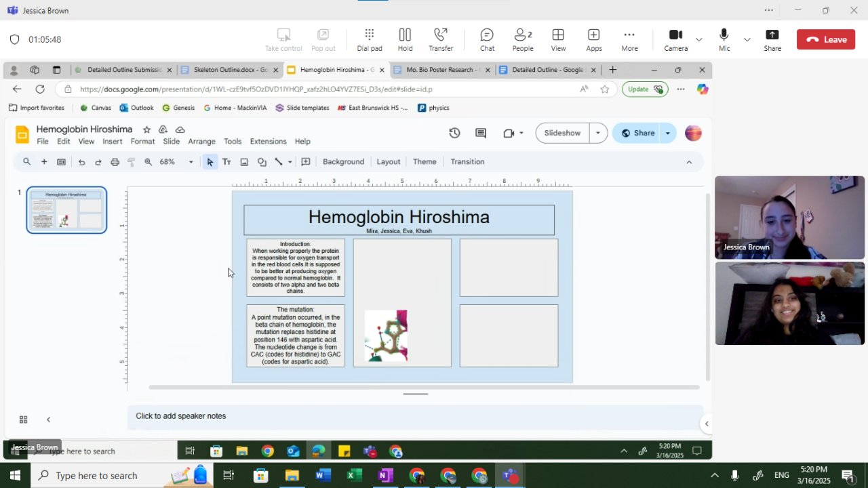Toggle the Teams camera
868x488 pixels.
point(675,39)
